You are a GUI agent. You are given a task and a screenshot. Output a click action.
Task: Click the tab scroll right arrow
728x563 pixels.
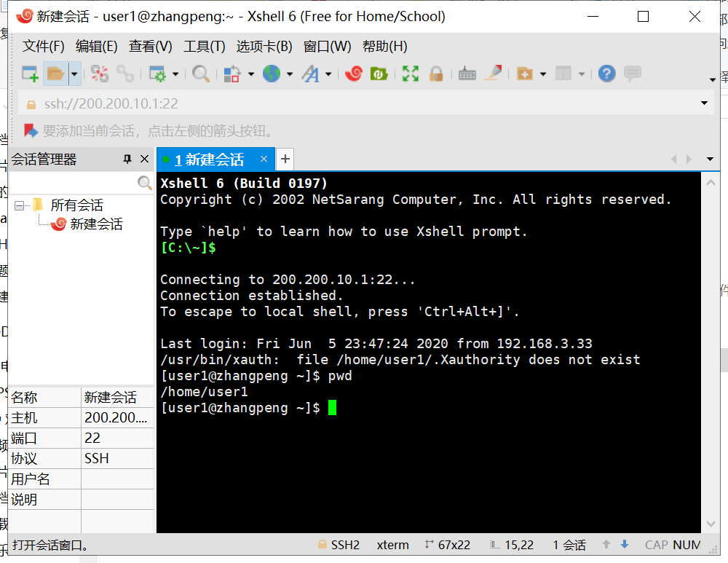pyautogui.click(x=689, y=160)
